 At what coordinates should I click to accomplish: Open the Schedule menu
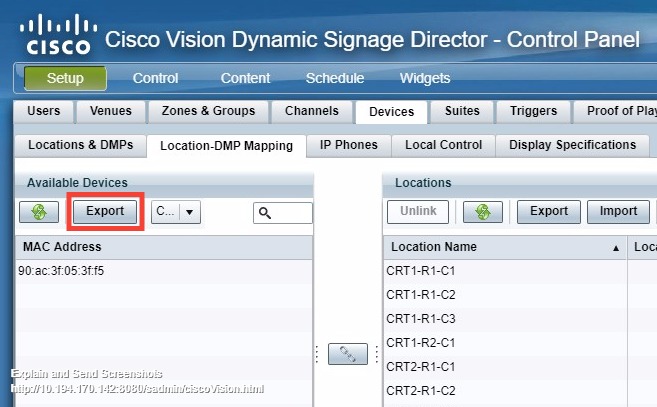coord(335,78)
